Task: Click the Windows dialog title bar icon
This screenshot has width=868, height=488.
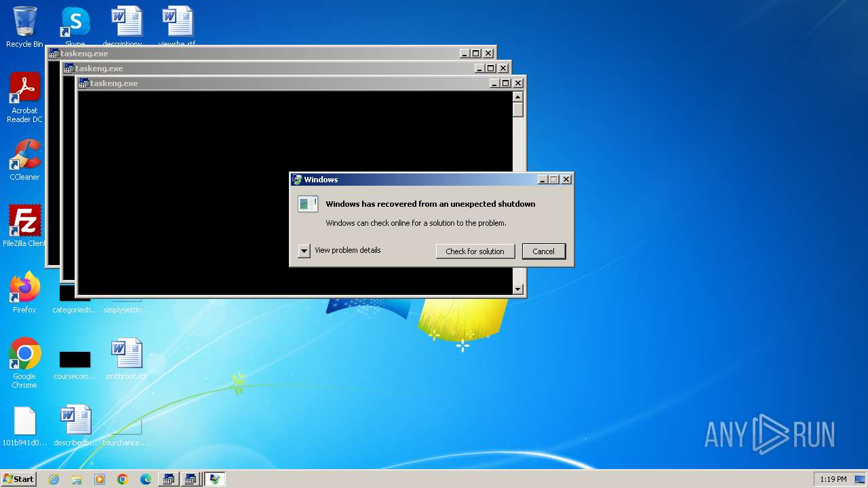Action: click(x=297, y=180)
